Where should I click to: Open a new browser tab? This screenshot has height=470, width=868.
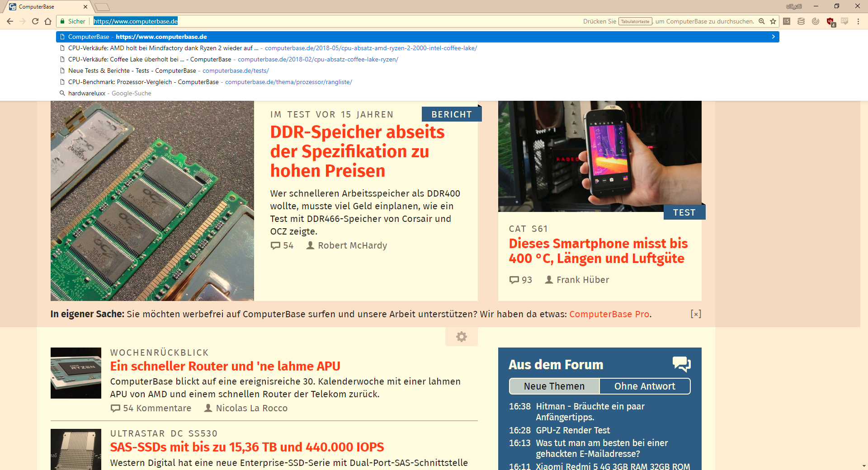pos(102,7)
